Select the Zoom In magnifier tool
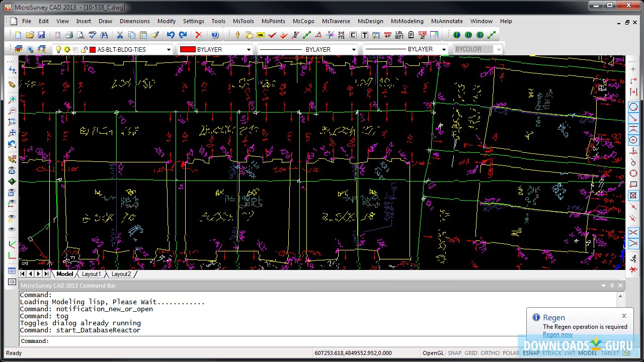Image resolution: width=644 pixels, height=362 pixels. [x=12, y=100]
